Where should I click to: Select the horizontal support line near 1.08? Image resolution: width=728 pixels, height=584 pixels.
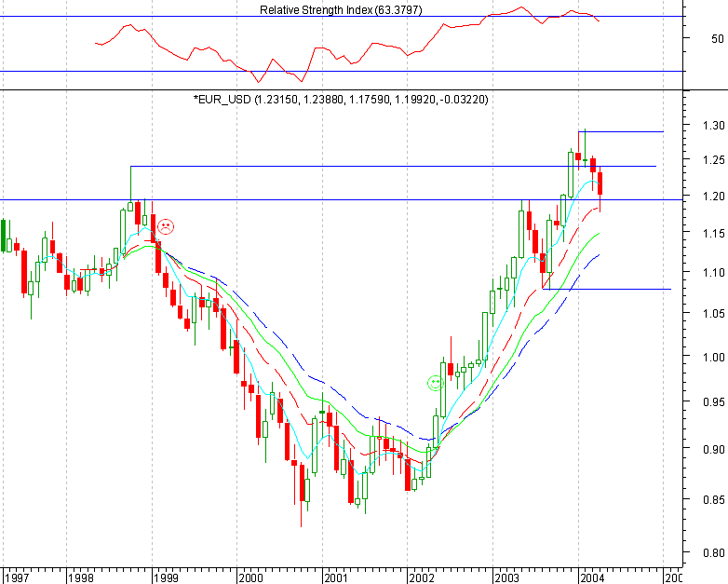606,289
